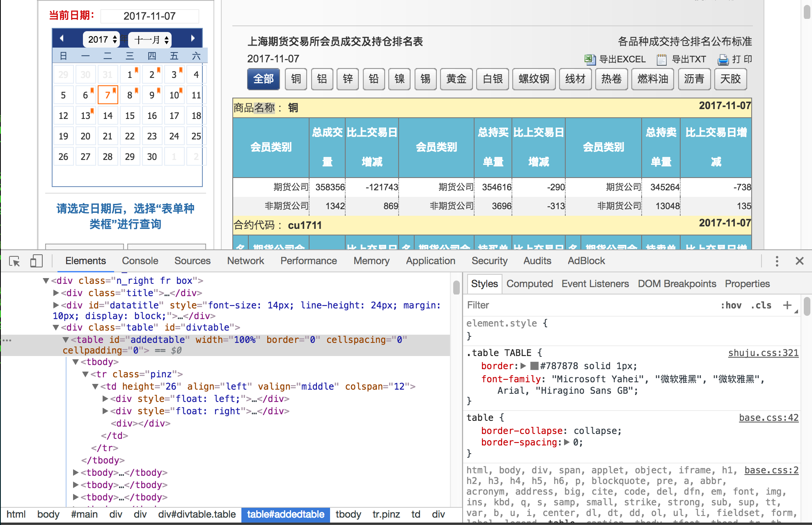
Task: Expand div style float: right node
Action: coord(105,411)
